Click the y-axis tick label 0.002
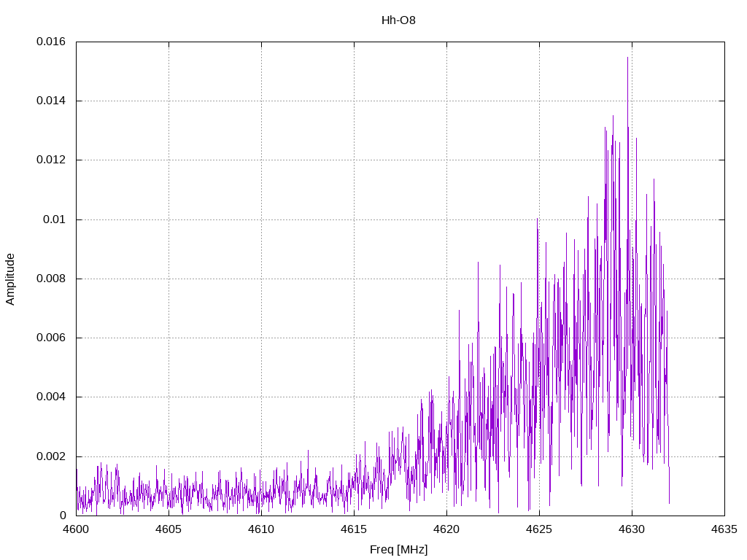Viewport: 747px width, 560px height. [x=51, y=456]
